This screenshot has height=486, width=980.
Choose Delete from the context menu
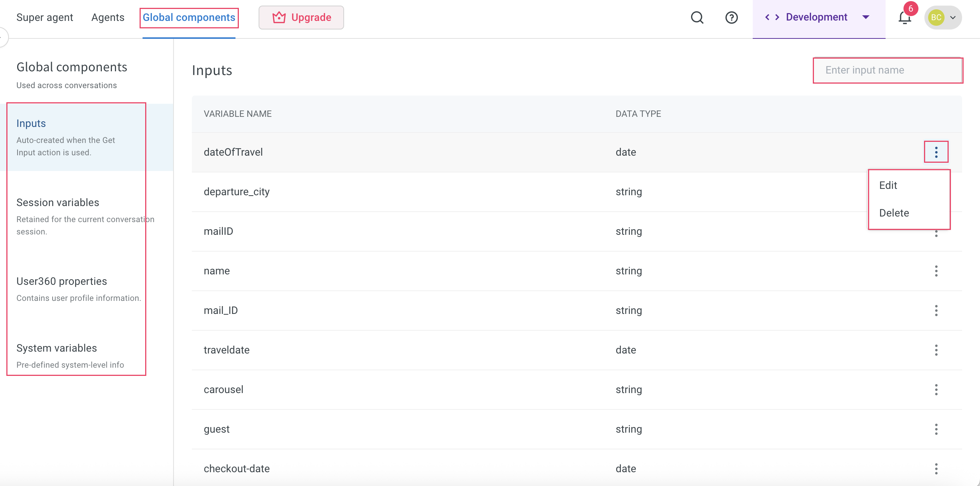click(x=894, y=213)
